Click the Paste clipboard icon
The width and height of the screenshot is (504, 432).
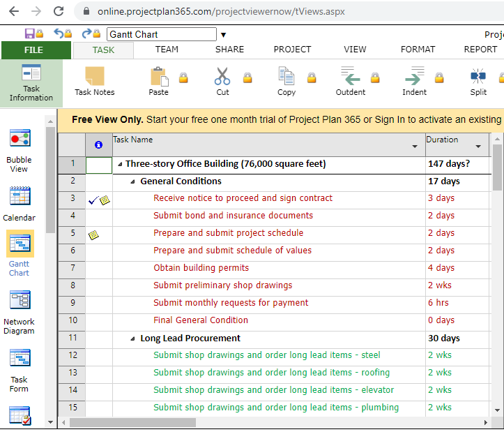click(x=158, y=82)
